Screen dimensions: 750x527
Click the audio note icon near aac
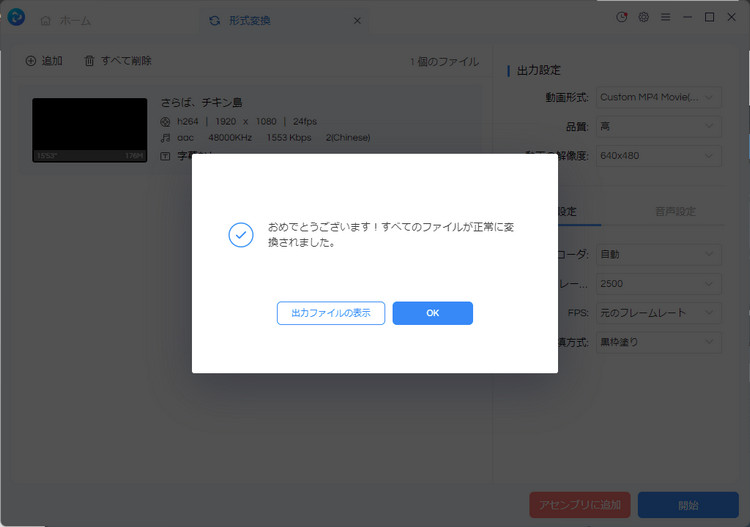(165, 138)
